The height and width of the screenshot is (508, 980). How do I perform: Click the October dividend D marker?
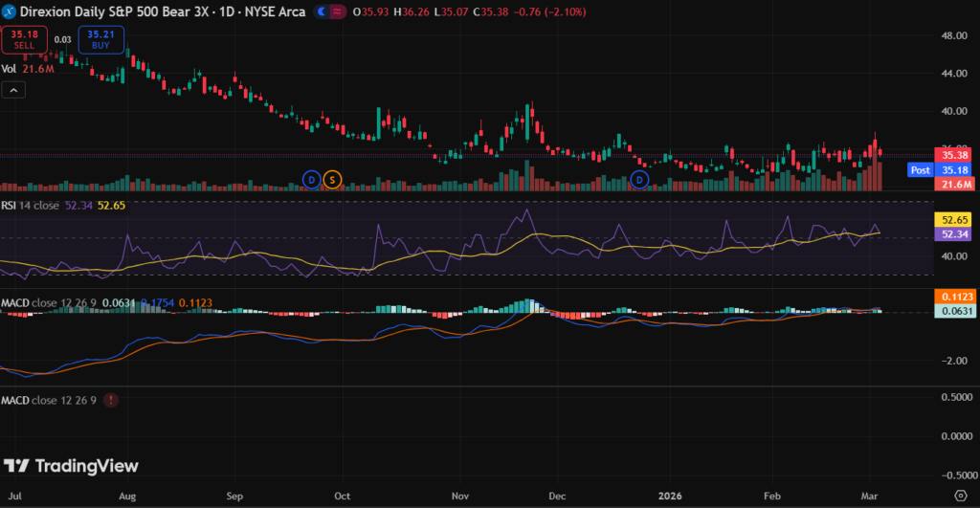311,179
